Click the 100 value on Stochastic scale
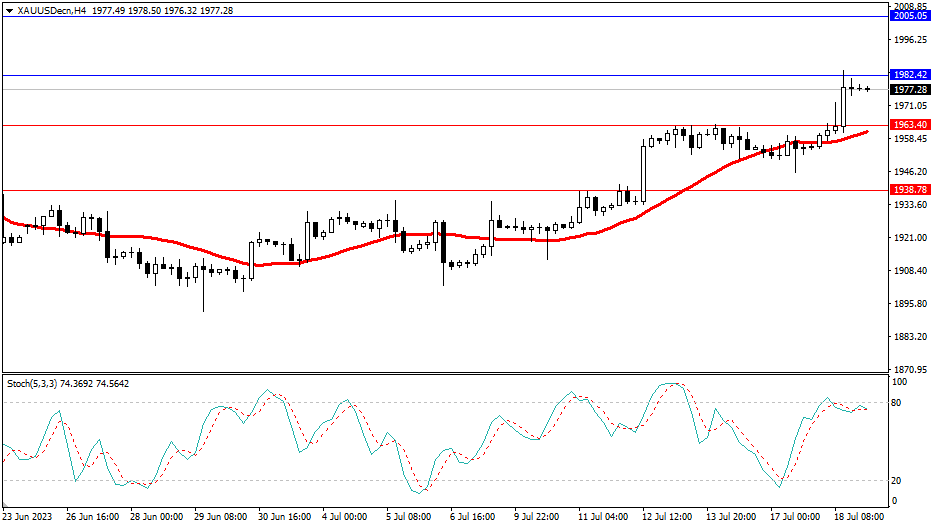 coord(898,383)
